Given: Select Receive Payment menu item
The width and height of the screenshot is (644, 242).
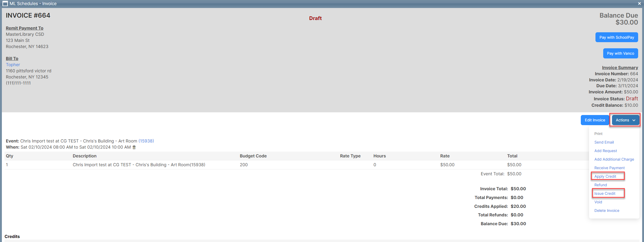Looking at the screenshot, I should coord(609,168).
